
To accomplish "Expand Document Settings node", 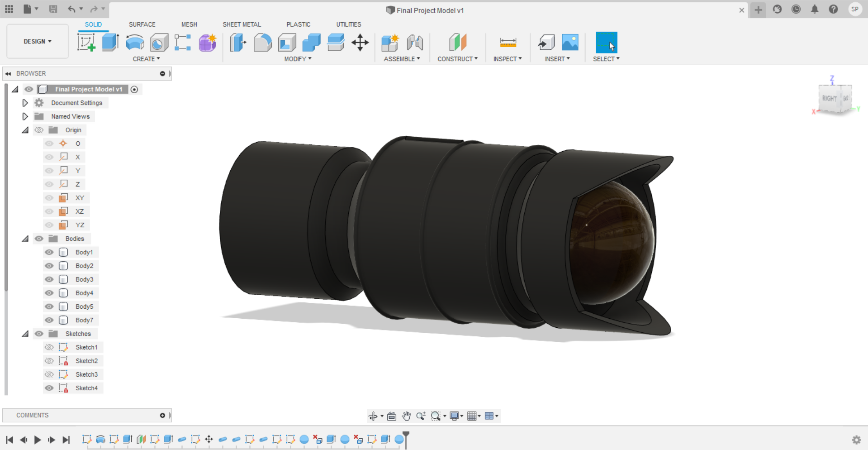I will pyautogui.click(x=25, y=103).
